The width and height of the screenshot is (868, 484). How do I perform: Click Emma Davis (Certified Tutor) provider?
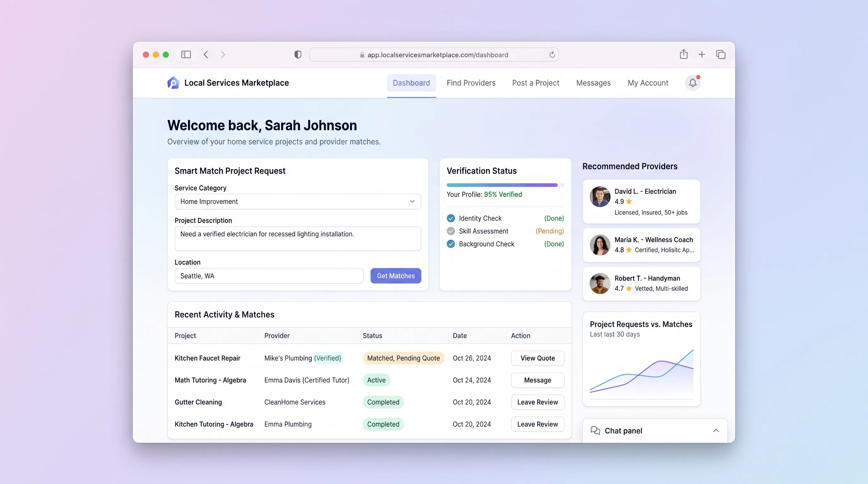307,380
